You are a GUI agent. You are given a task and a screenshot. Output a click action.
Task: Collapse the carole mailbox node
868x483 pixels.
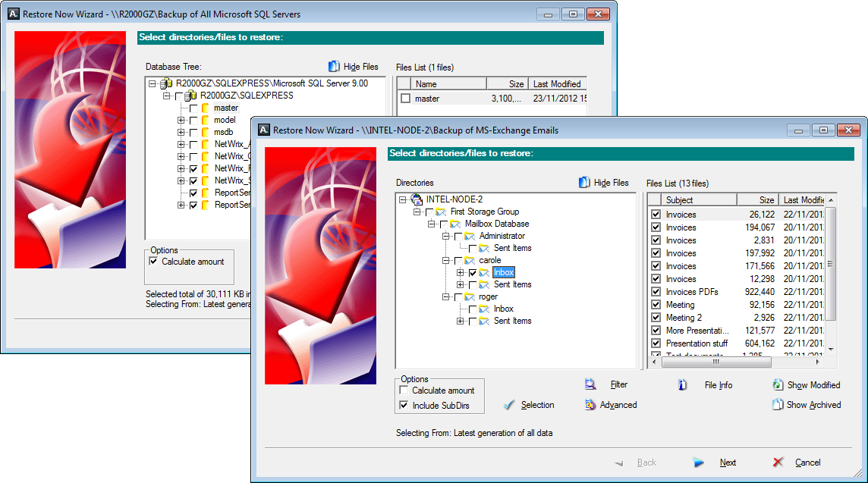pyautogui.click(x=445, y=261)
